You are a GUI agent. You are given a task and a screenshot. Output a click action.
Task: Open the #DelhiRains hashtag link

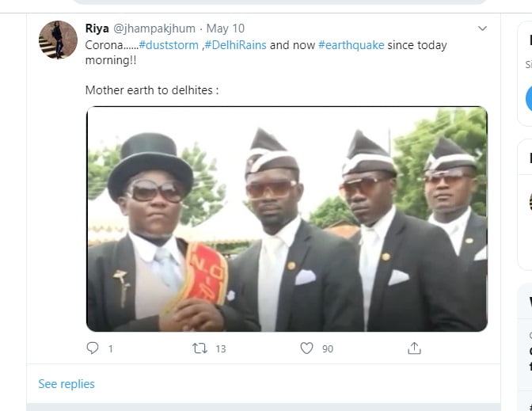pos(235,45)
